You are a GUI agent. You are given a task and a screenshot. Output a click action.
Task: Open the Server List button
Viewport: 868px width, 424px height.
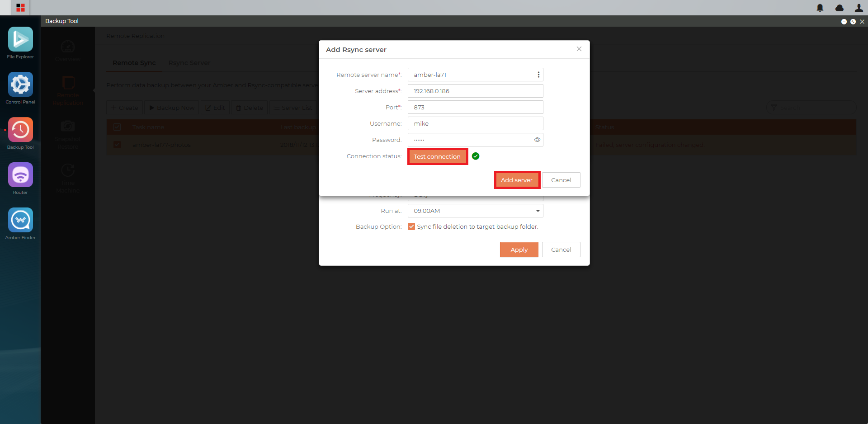[293, 108]
